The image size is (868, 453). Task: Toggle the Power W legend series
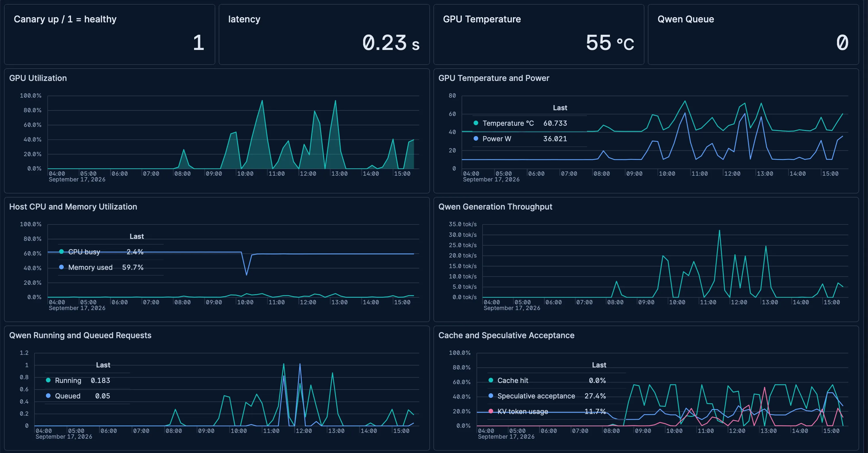497,139
